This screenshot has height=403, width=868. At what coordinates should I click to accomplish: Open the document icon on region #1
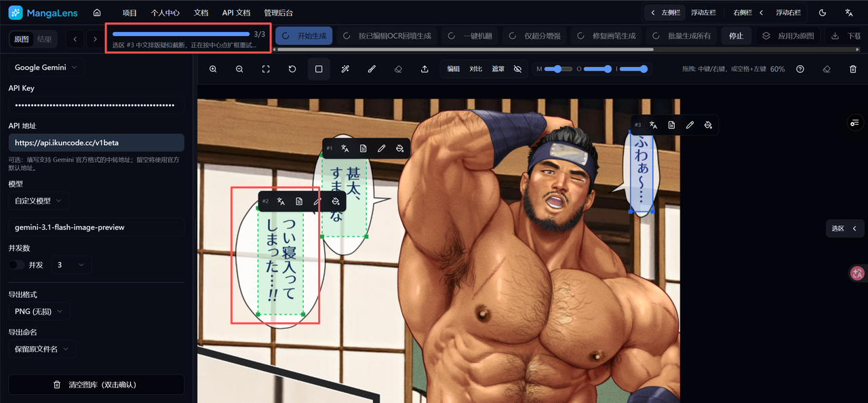(x=363, y=148)
